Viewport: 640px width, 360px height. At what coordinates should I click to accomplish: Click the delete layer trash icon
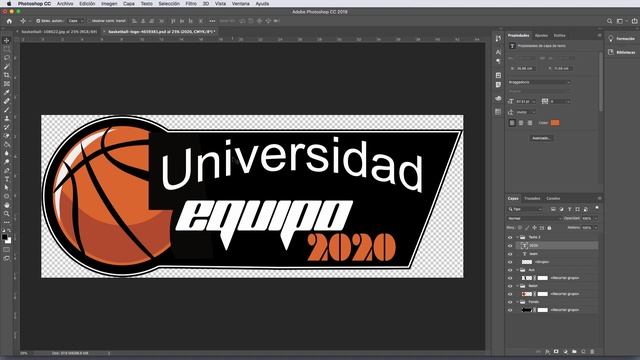(x=592, y=351)
